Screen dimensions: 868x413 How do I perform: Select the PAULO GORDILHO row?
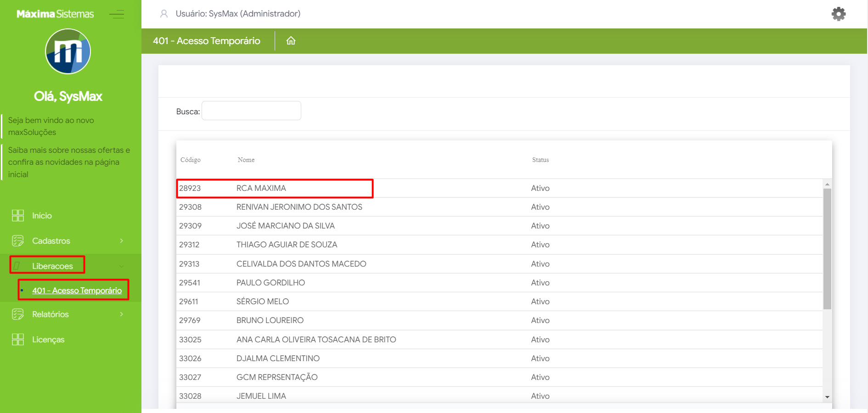pos(271,283)
